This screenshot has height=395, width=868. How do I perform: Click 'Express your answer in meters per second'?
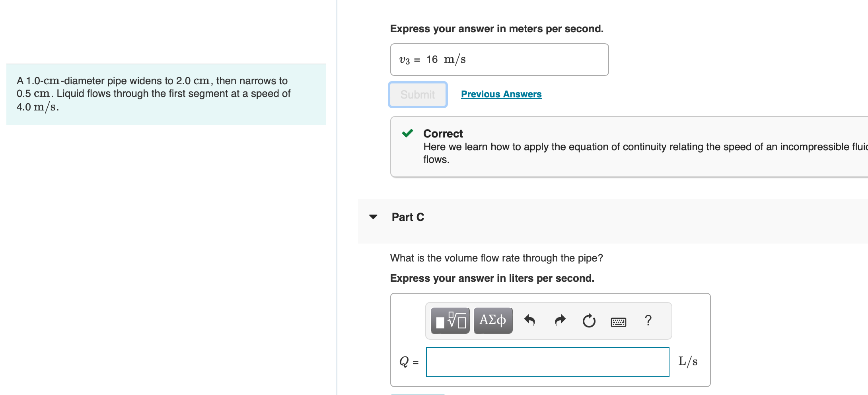click(x=496, y=29)
